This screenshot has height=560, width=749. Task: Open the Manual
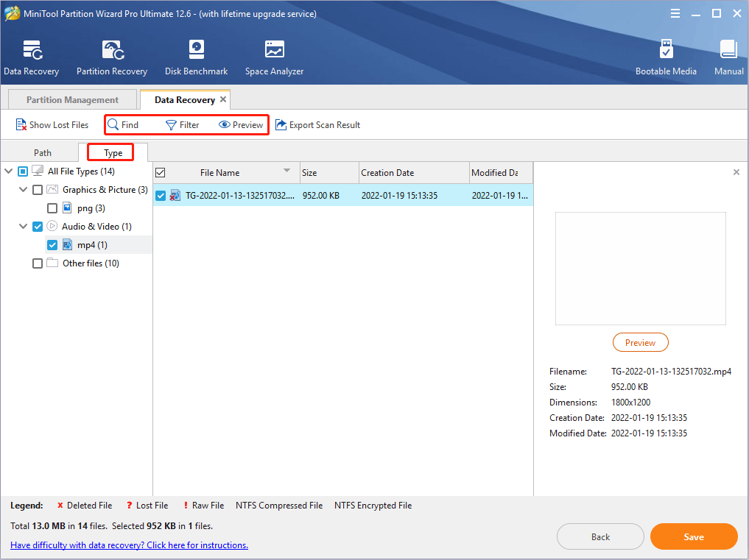tap(728, 57)
